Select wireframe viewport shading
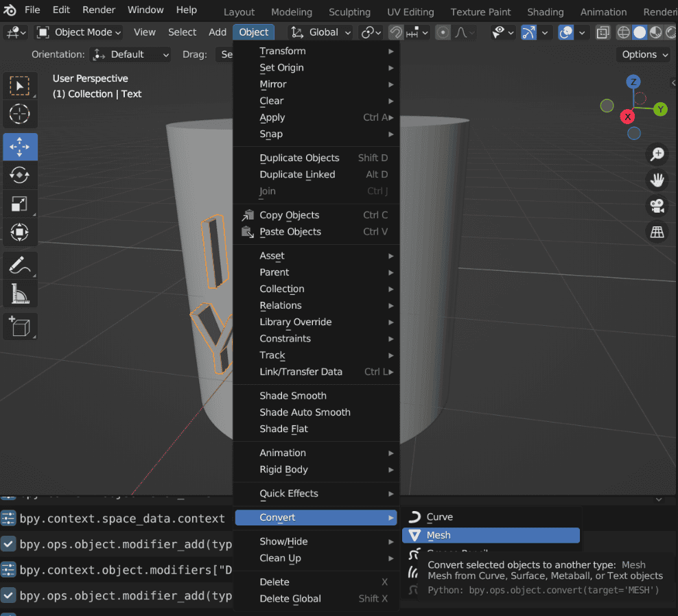678x616 pixels. click(x=623, y=32)
